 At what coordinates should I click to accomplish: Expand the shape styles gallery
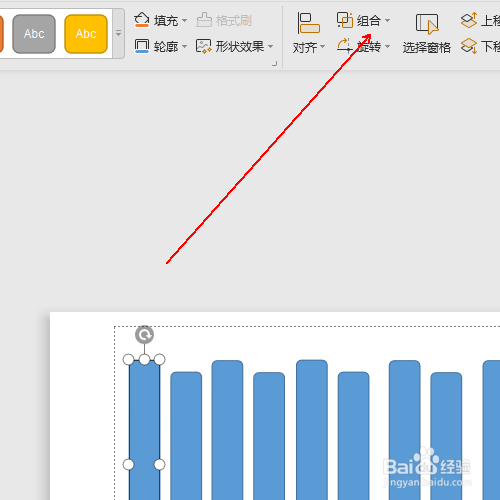coord(118,34)
